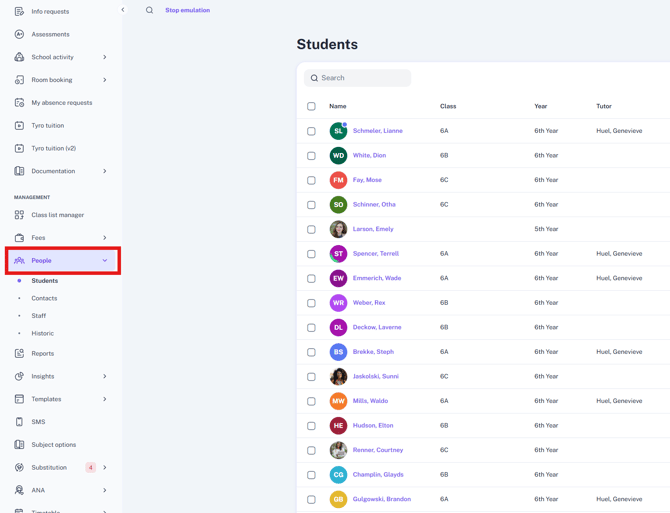Click the Documentation book icon
This screenshot has height=513, width=670.
pyautogui.click(x=19, y=171)
